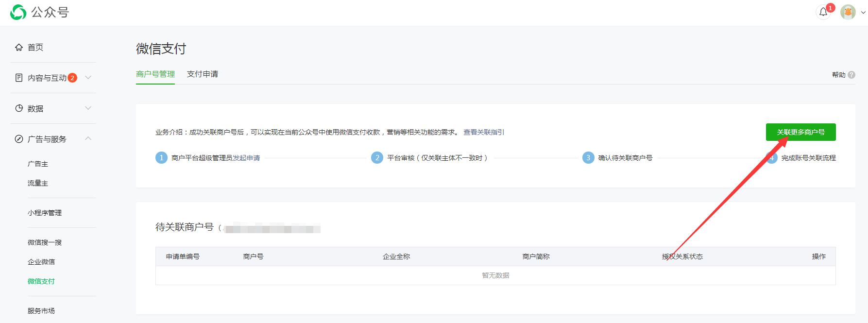Click 暂无数据 empty table text
The image size is (868, 323).
495,275
